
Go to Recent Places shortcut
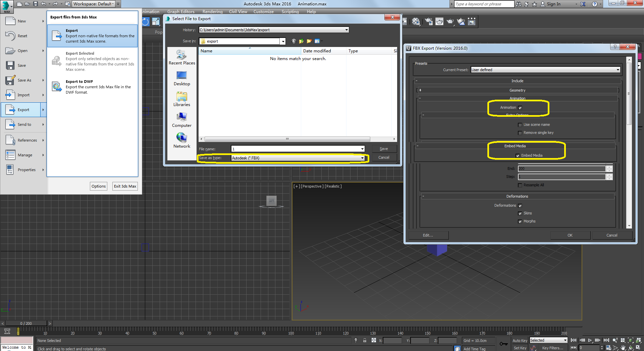pos(182,57)
